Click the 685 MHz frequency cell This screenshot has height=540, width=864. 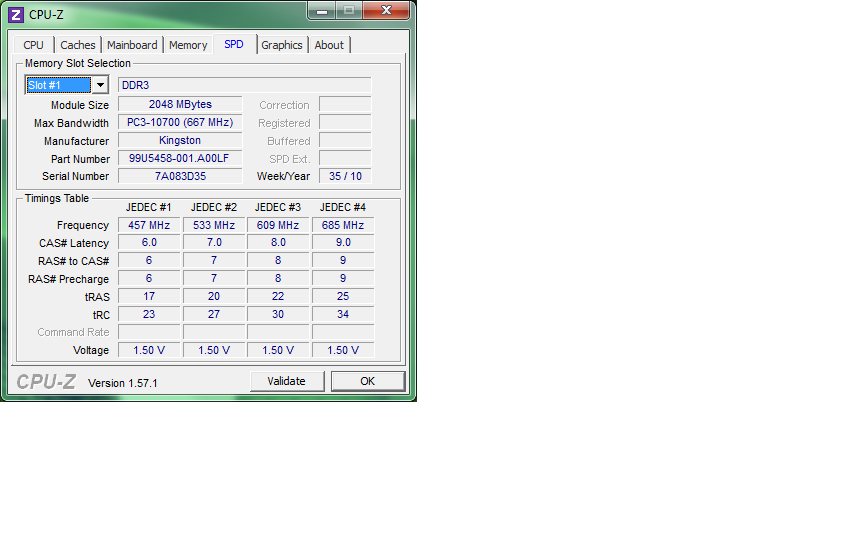pyautogui.click(x=343, y=225)
